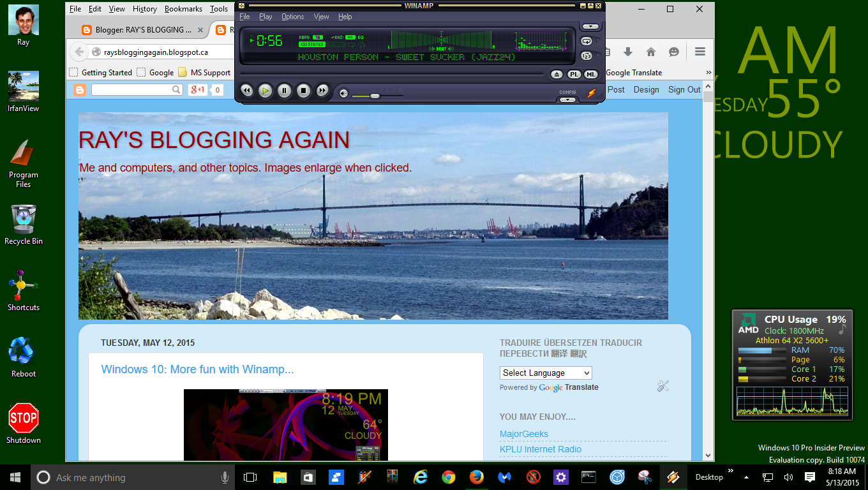Click Firefox back arrow button
868x490 pixels.
click(x=79, y=52)
